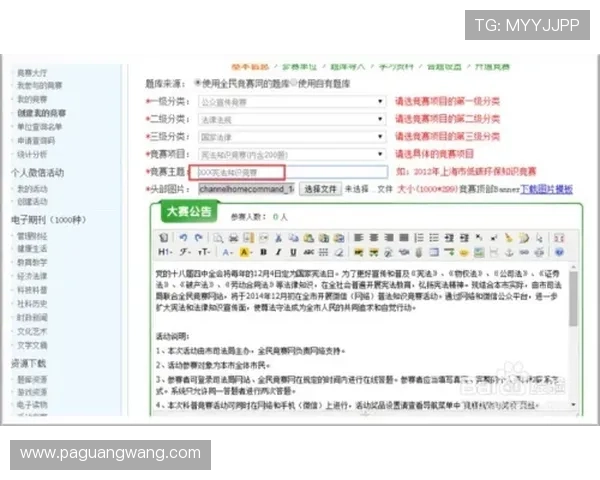Click the blue Help question mark icon

point(559,252)
